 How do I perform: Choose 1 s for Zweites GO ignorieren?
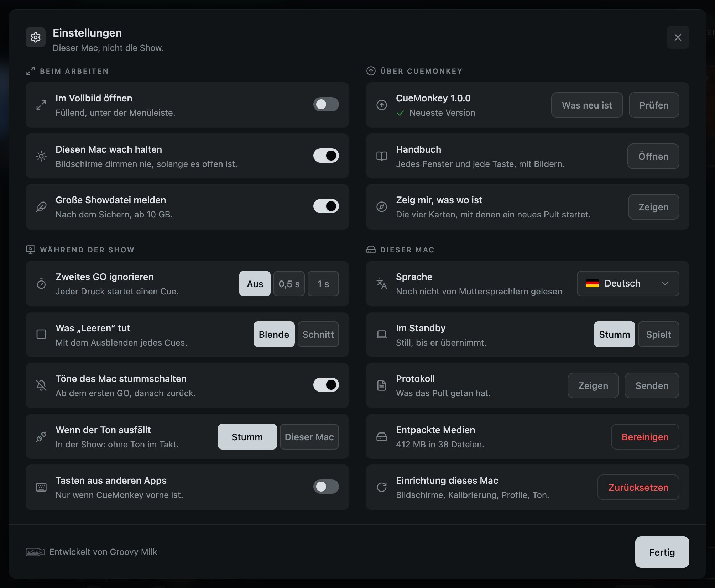[323, 284]
